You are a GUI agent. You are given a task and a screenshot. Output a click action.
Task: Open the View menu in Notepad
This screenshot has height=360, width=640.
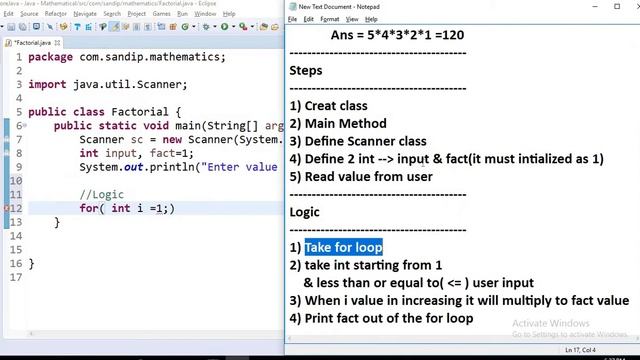[352, 19]
